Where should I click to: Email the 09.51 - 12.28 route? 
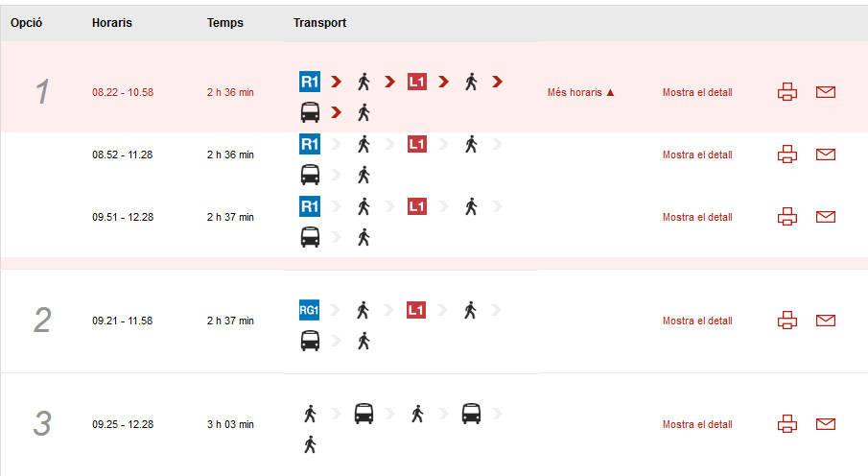[826, 217]
